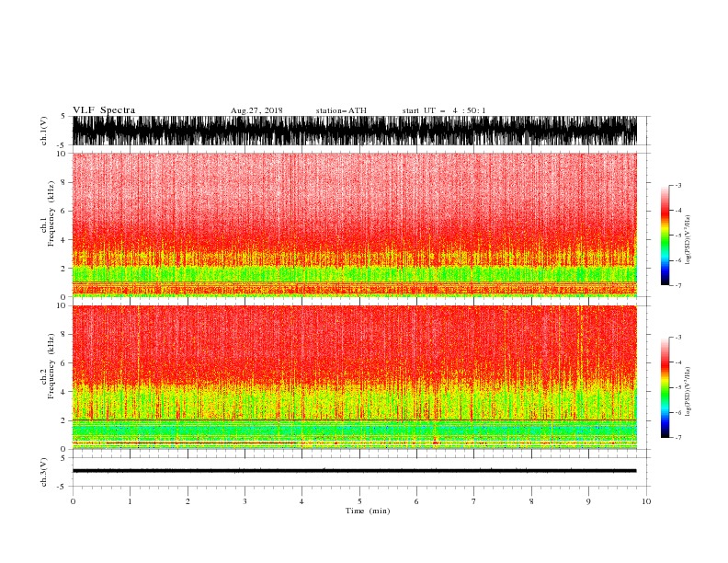Click the ch.1 'Frequency (kHz)' axis title

(51, 214)
